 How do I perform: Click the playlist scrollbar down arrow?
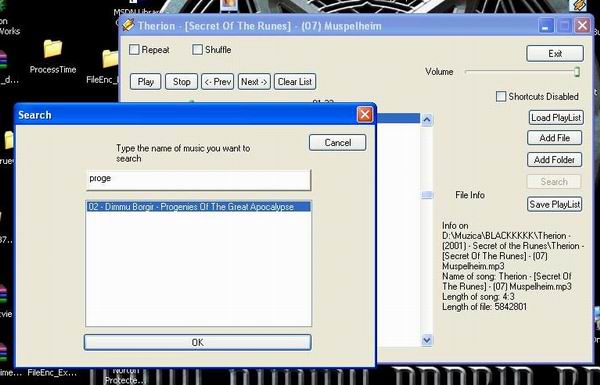427,340
